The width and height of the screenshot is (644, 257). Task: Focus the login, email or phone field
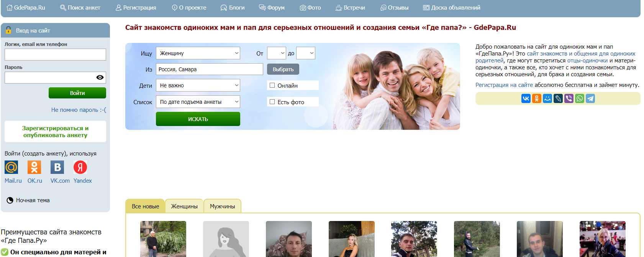55,54
